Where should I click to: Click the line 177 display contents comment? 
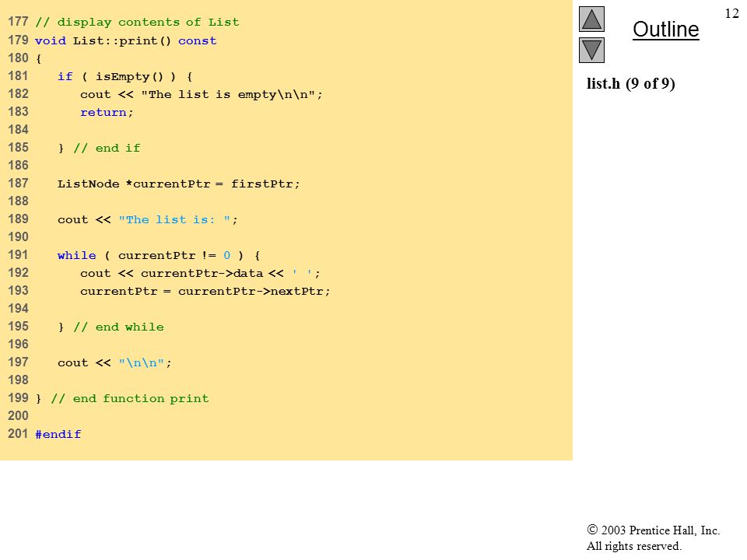pos(137,23)
